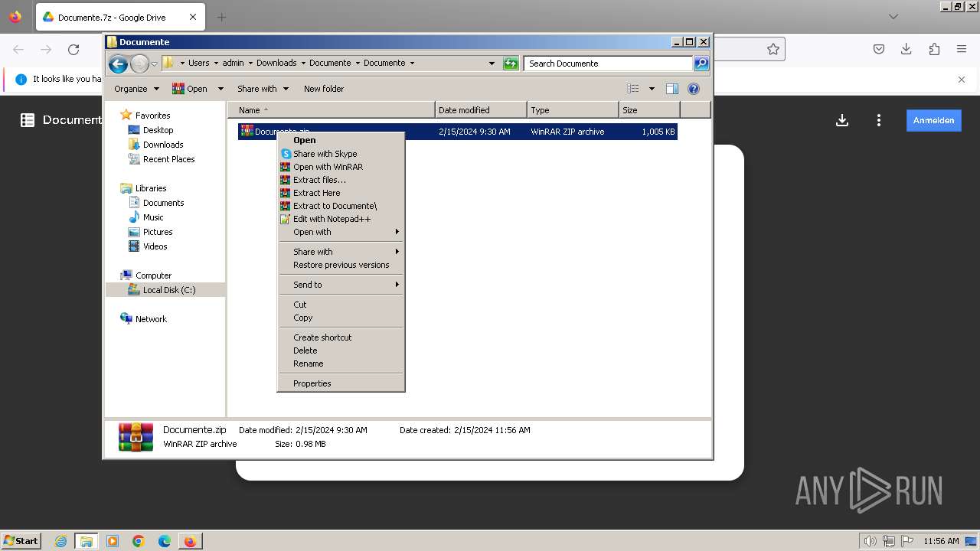Open the Organize dropdown menu
This screenshot has height=551, width=980.
coord(136,89)
